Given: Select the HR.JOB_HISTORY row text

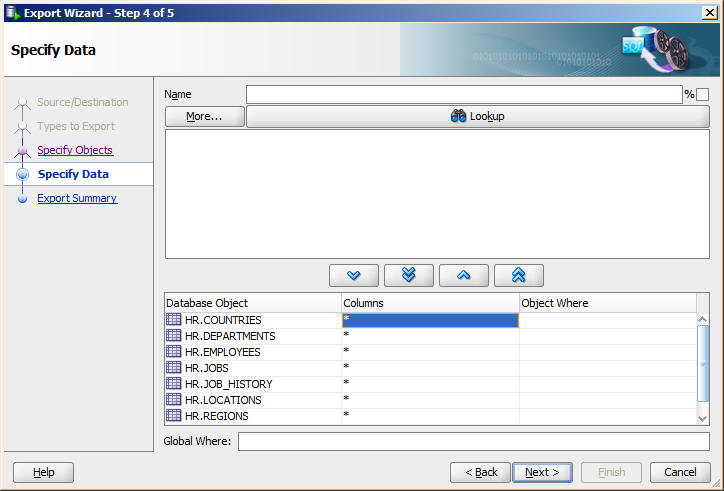Looking at the screenshot, I should coord(229,384).
